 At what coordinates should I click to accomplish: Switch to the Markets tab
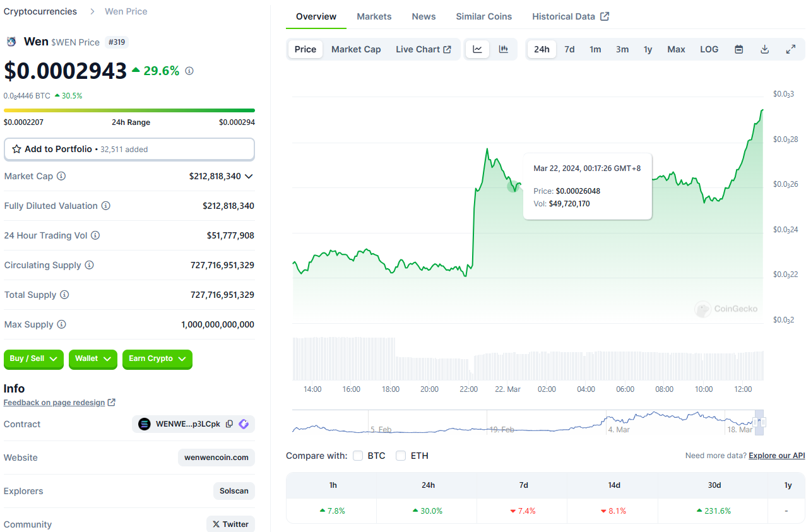tap(374, 16)
